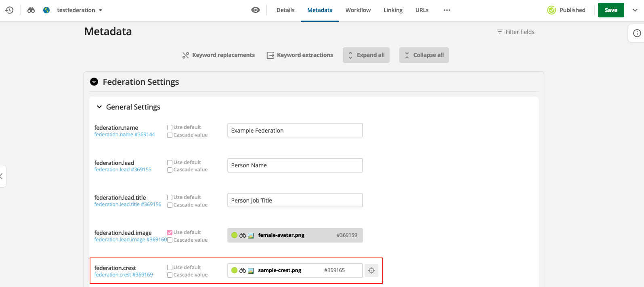Toggle Use default for federation.name
The height and width of the screenshot is (287, 644).
(170, 127)
